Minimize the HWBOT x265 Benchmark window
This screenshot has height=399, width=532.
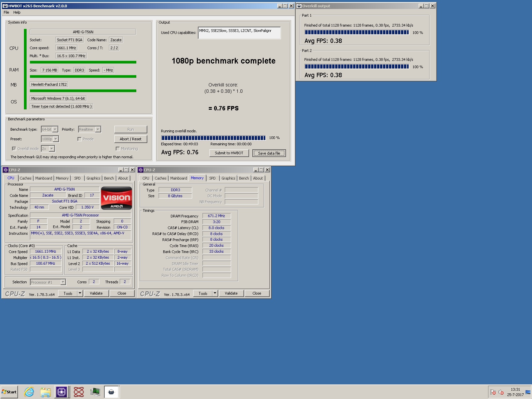pyautogui.click(x=280, y=6)
